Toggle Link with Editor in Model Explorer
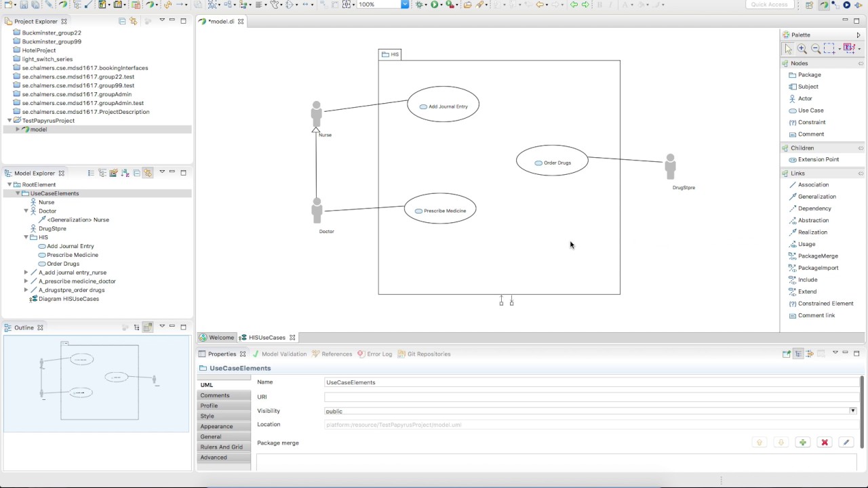The height and width of the screenshot is (488, 868). [x=148, y=174]
